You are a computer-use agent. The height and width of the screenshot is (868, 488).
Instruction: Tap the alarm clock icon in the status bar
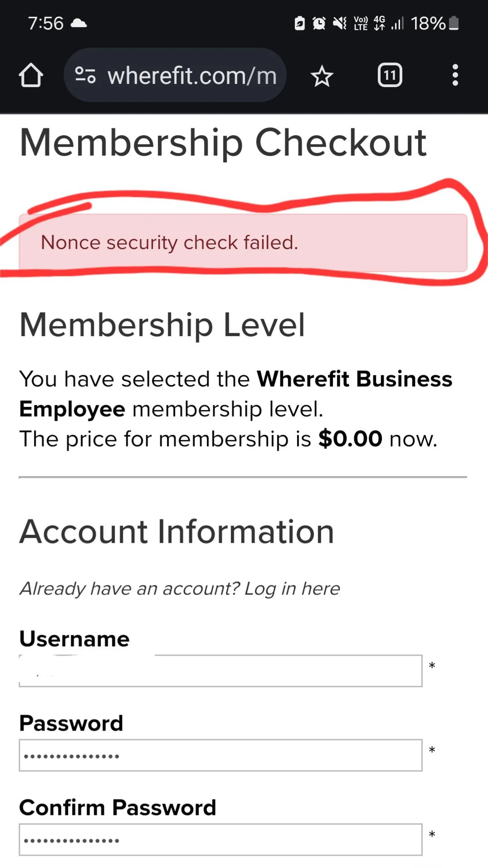pyautogui.click(x=319, y=23)
